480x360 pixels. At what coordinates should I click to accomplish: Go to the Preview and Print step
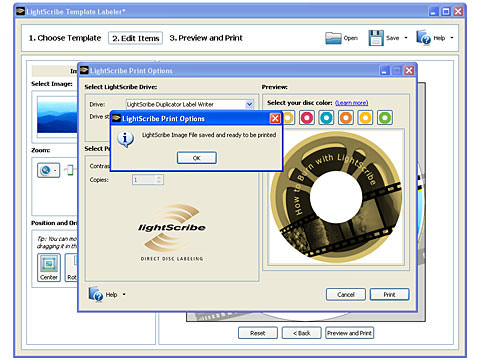[x=206, y=38]
